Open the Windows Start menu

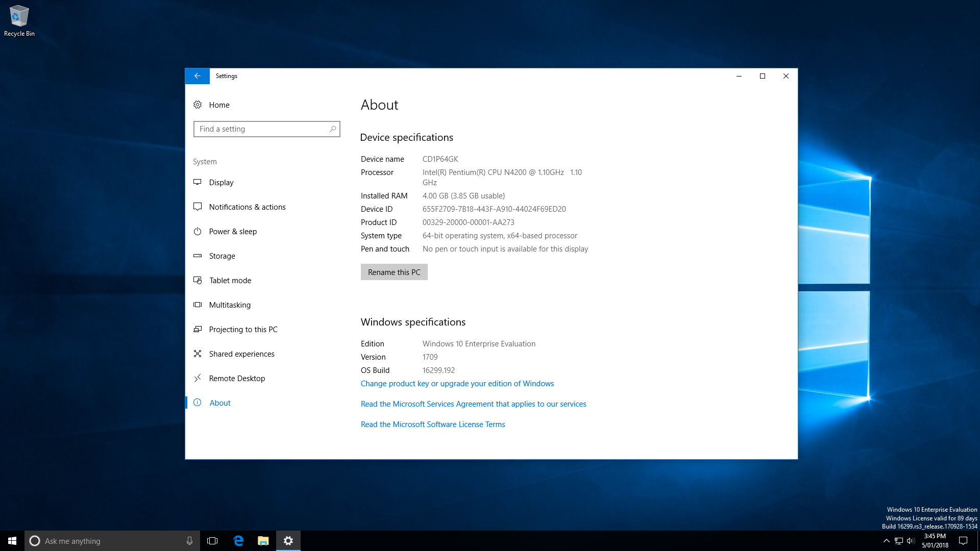(x=12, y=541)
